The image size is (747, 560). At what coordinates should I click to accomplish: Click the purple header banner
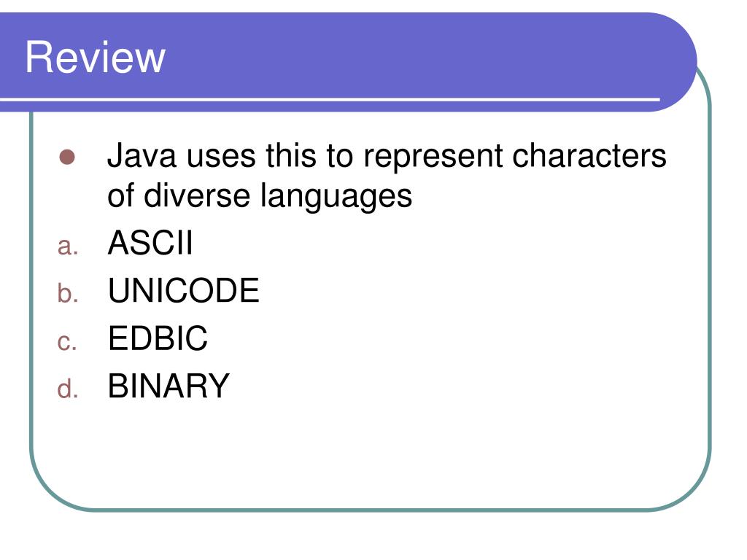point(348,62)
